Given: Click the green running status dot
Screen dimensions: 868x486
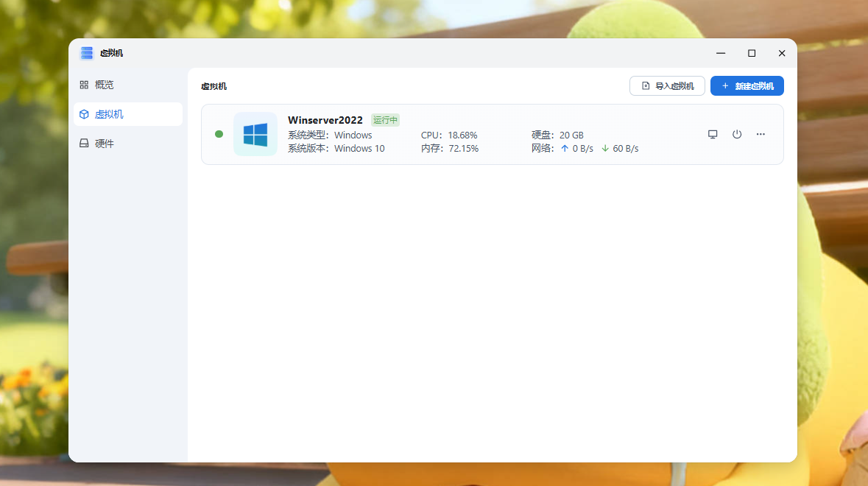Looking at the screenshot, I should (219, 134).
